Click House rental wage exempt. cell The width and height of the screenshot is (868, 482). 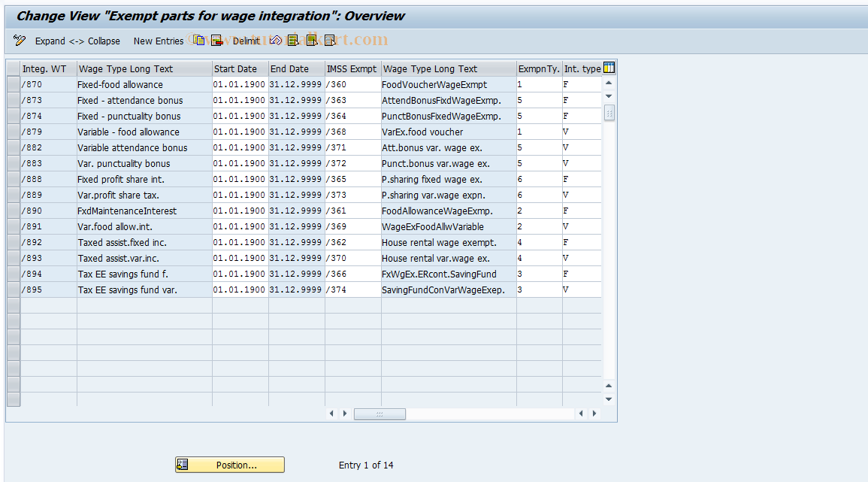point(449,242)
